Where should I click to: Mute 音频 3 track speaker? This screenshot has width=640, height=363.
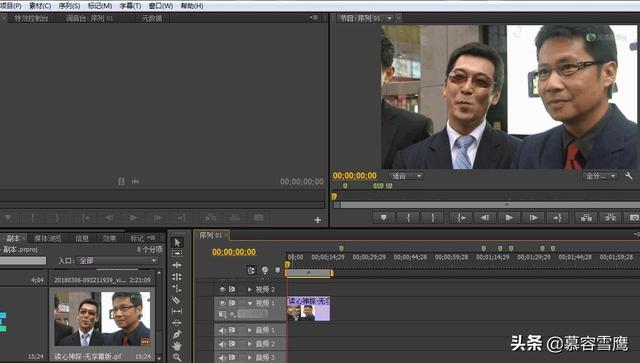(222, 357)
